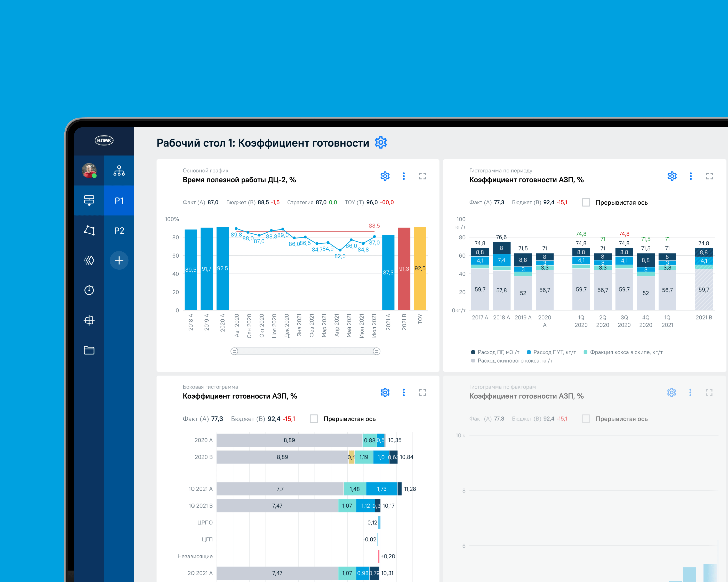Open settings of Гистограмма по периоду widget

[672, 176]
